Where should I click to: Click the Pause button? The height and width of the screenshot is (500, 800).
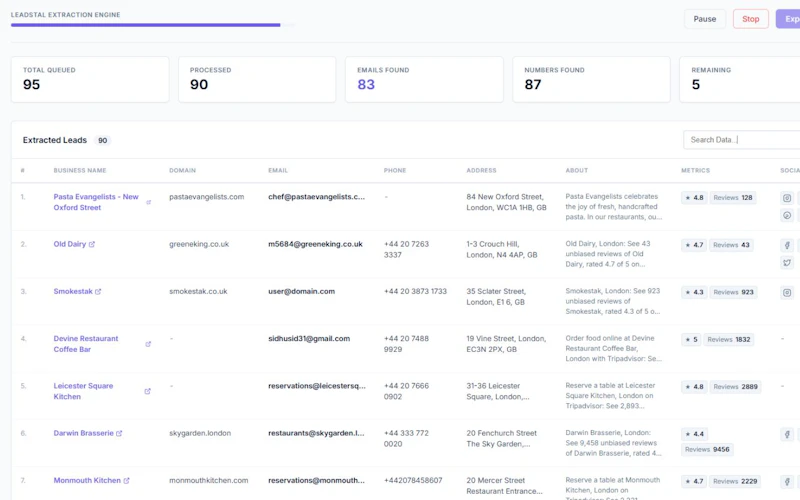click(x=705, y=19)
